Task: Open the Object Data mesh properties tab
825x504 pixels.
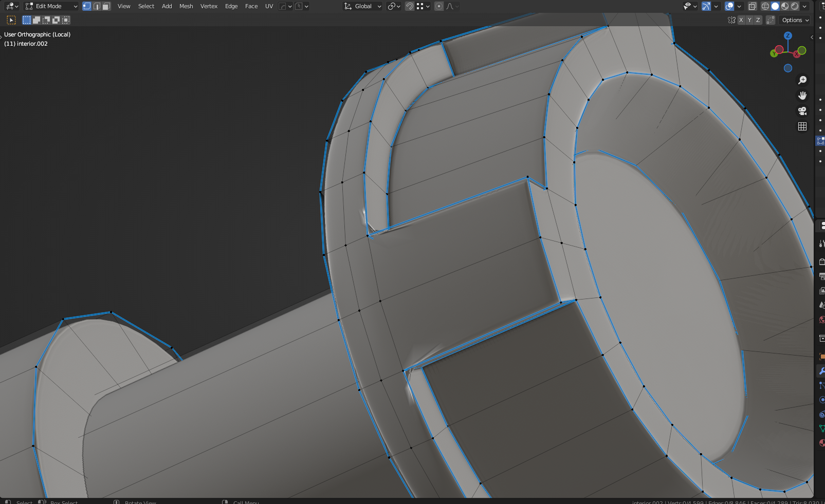Action: pyautogui.click(x=821, y=428)
